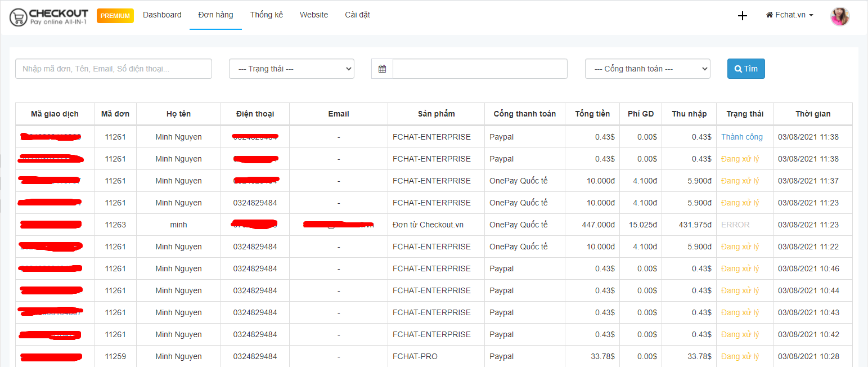Expand the Trạng thái filter dropdown
The height and width of the screenshot is (367, 868).
point(291,69)
